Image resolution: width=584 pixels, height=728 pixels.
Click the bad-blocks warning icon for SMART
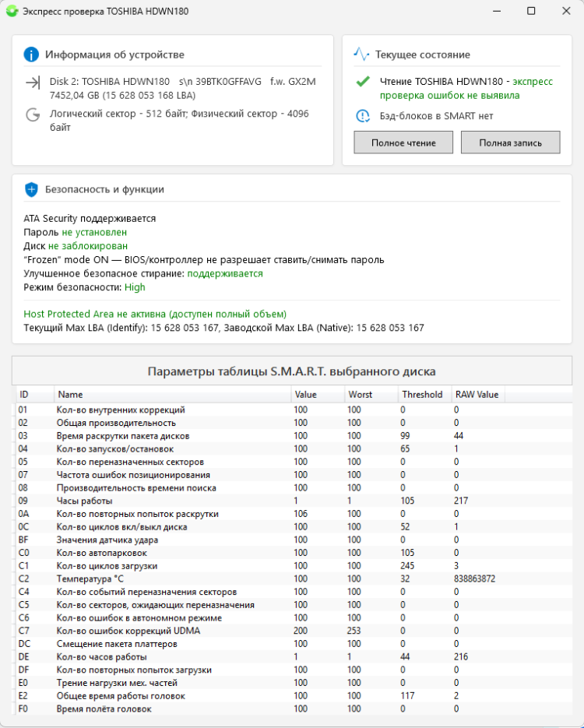pos(362,116)
